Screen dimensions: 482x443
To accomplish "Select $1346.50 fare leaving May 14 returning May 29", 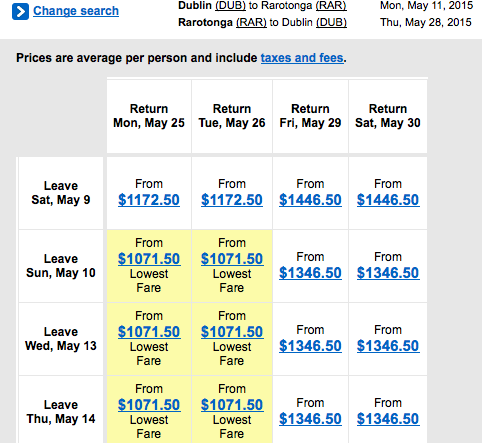I will (310, 419).
